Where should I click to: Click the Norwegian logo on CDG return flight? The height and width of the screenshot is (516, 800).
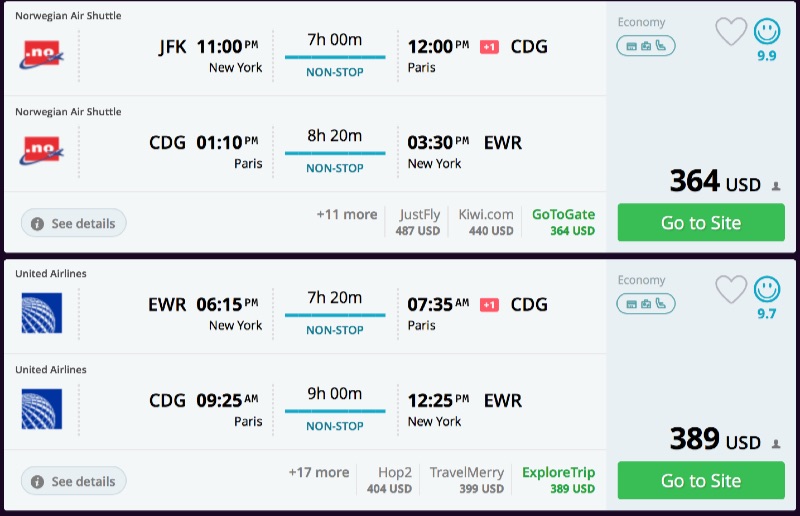[41, 151]
